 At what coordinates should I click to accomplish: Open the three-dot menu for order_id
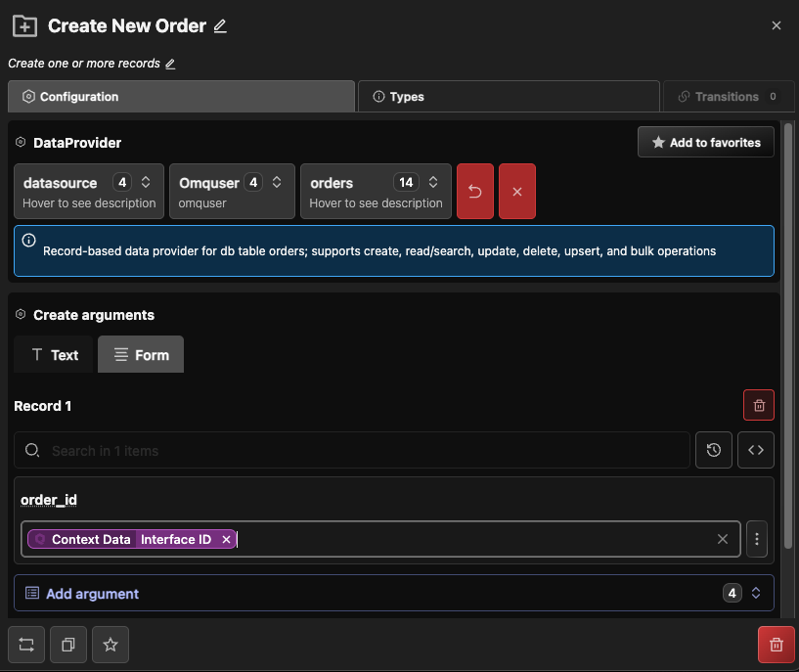click(x=757, y=539)
